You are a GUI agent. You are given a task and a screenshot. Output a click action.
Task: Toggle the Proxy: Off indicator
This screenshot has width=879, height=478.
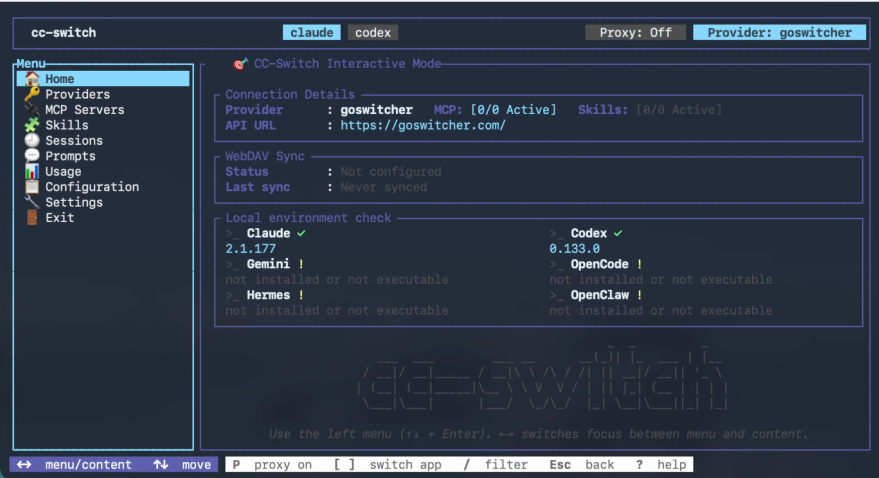[635, 33]
